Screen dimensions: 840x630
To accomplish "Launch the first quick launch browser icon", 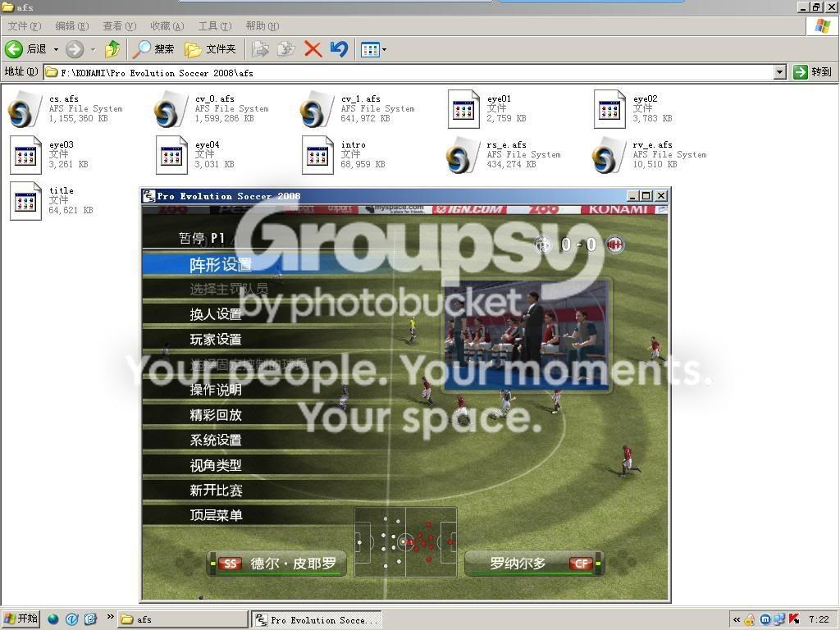I will click(x=53, y=619).
